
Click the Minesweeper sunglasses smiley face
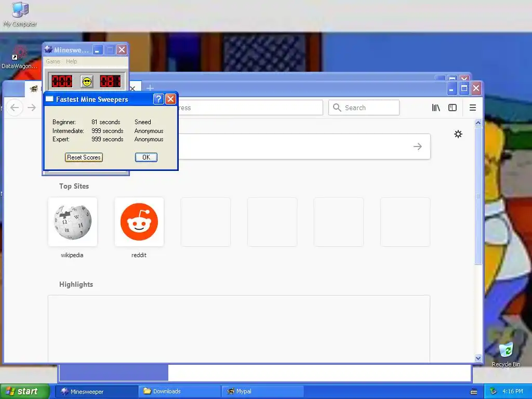87,82
